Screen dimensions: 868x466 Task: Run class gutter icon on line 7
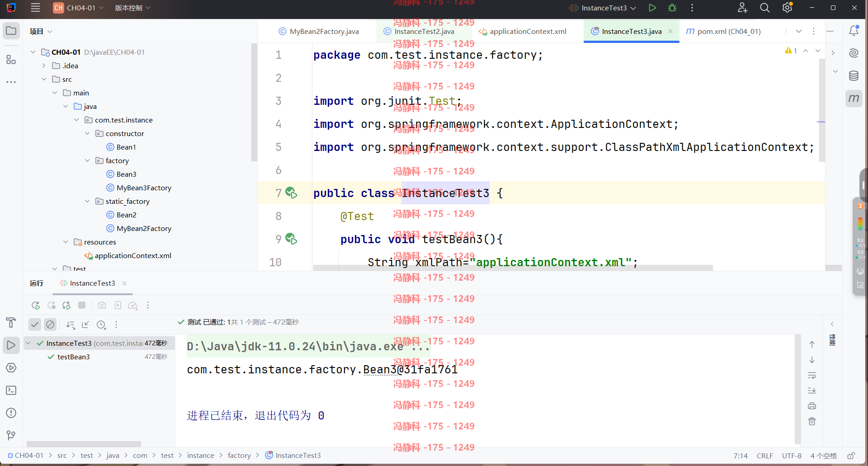pyautogui.click(x=292, y=193)
